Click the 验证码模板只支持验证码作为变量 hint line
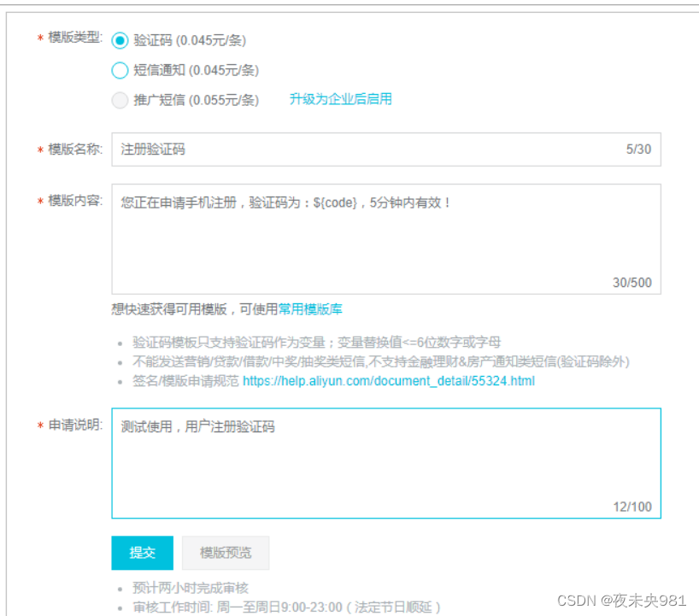This screenshot has width=699, height=616. pyautogui.click(x=316, y=343)
